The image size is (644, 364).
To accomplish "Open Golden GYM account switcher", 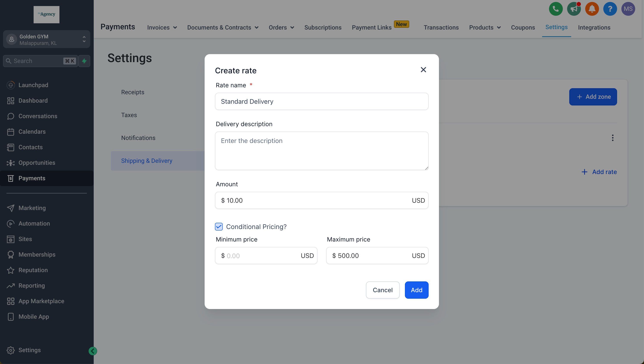I will click(47, 39).
